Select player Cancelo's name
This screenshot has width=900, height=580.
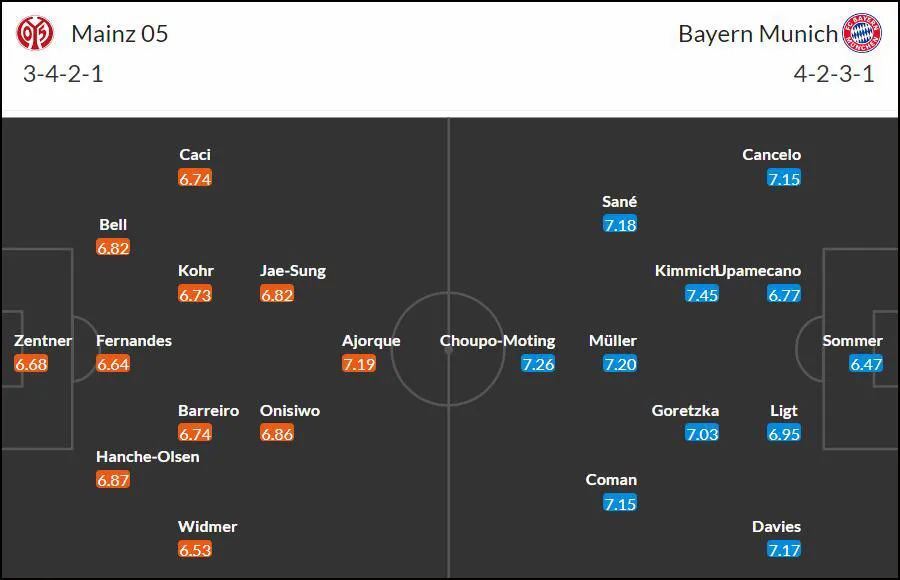pos(771,154)
